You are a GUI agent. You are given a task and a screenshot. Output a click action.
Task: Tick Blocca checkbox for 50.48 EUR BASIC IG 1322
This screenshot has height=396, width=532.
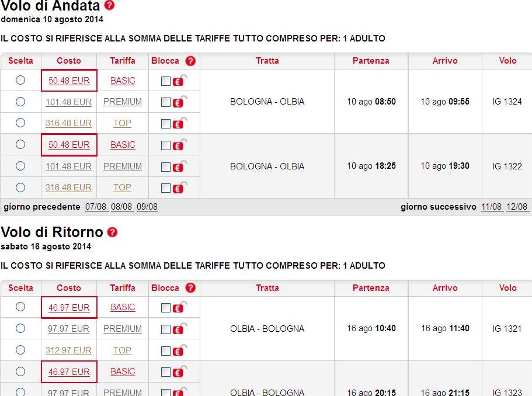point(166,145)
